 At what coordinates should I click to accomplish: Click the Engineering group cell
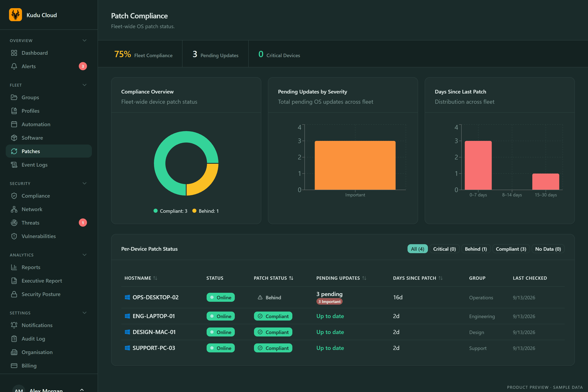482,316
